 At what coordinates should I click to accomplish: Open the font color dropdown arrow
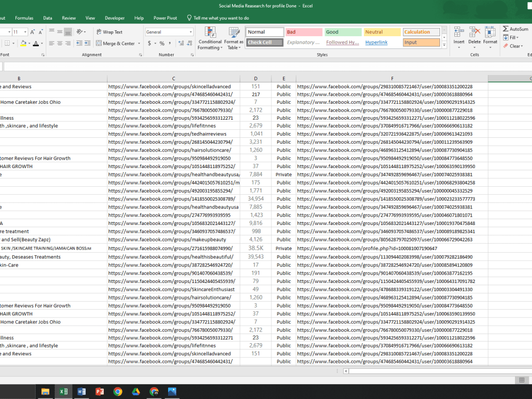click(41, 44)
